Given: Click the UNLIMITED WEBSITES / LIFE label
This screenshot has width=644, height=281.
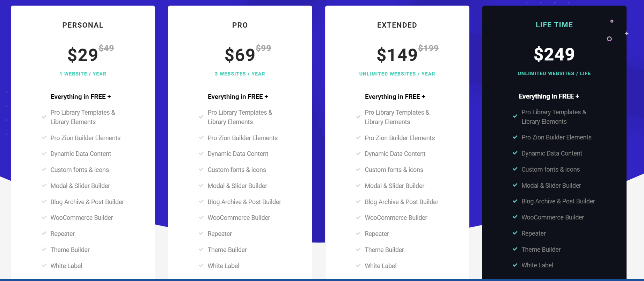Looking at the screenshot, I should pos(554,73).
